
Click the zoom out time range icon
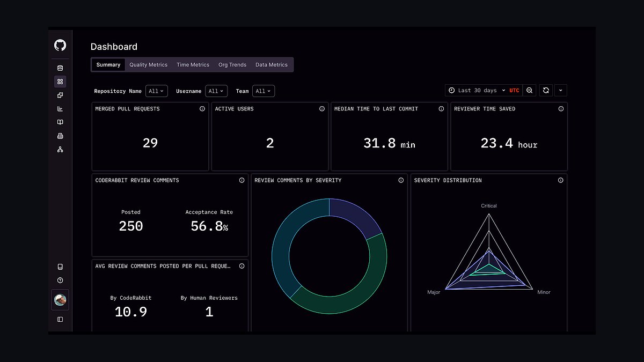coord(529,91)
